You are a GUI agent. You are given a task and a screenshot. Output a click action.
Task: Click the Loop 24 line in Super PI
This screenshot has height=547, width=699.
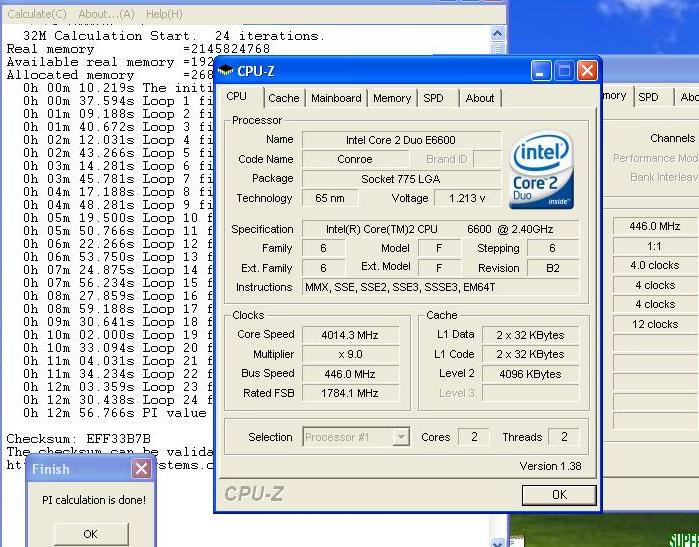(x=118, y=400)
